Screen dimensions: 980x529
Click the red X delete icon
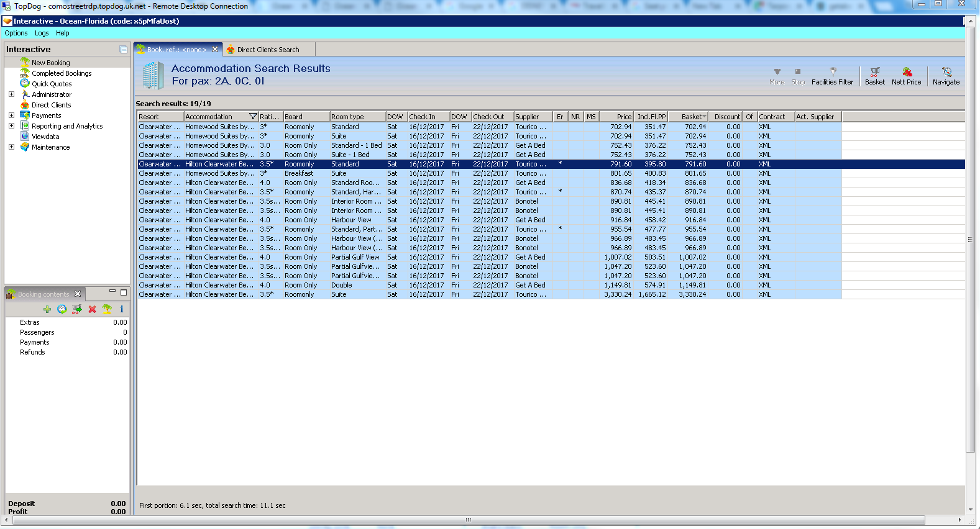tap(92, 309)
